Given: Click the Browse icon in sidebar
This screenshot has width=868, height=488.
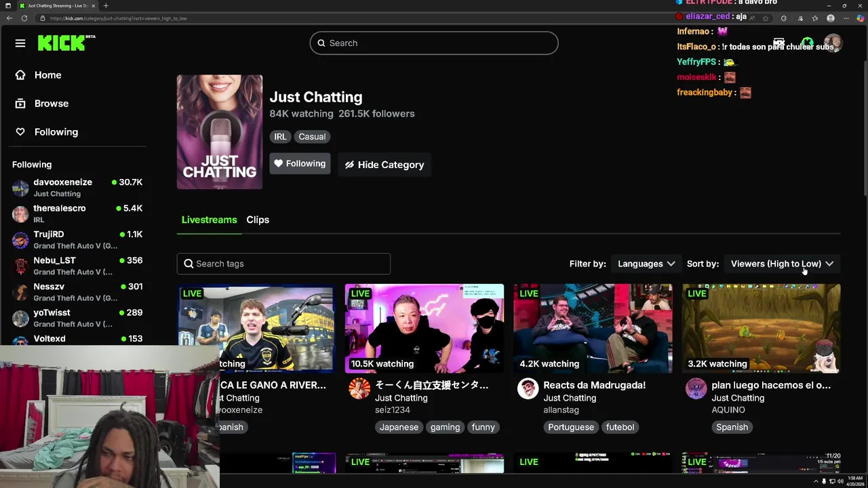Looking at the screenshot, I should tap(20, 104).
